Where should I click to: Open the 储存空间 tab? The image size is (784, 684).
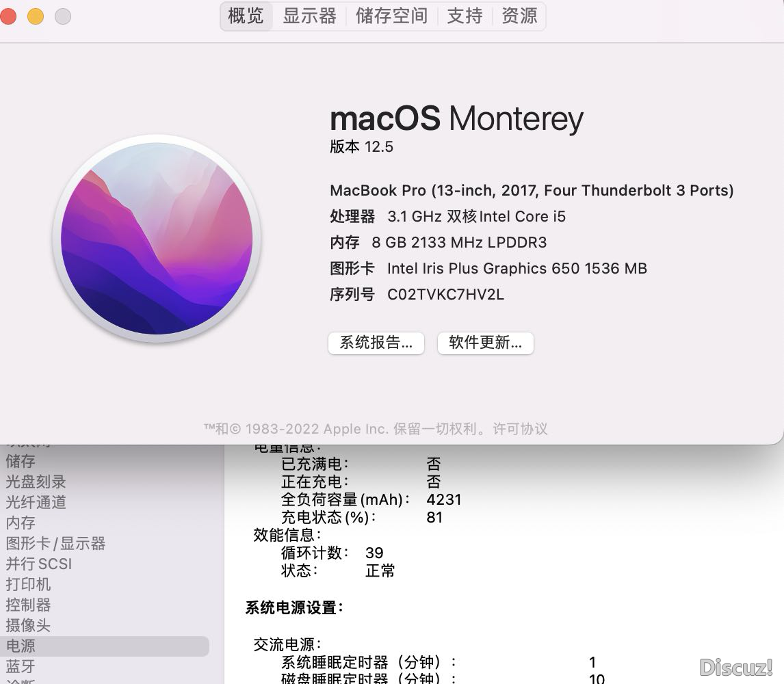click(x=391, y=16)
